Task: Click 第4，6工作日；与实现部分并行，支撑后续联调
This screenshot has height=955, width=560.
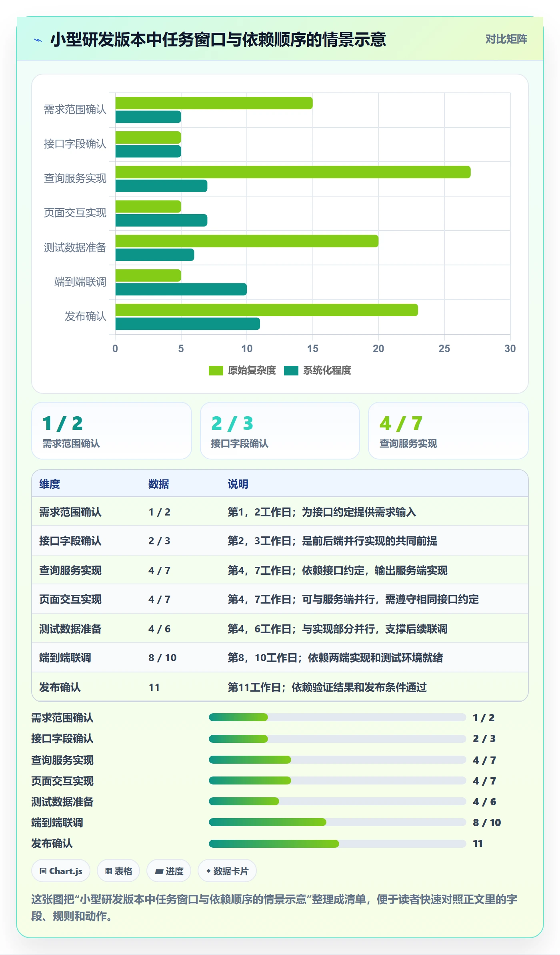Action: (338, 629)
